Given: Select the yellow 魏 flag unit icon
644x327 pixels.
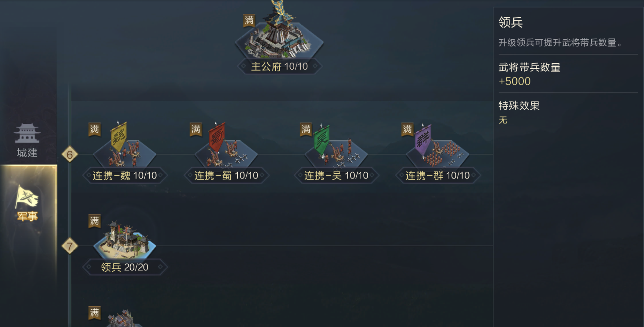Looking at the screenshot, I should (x=125, y=145).
